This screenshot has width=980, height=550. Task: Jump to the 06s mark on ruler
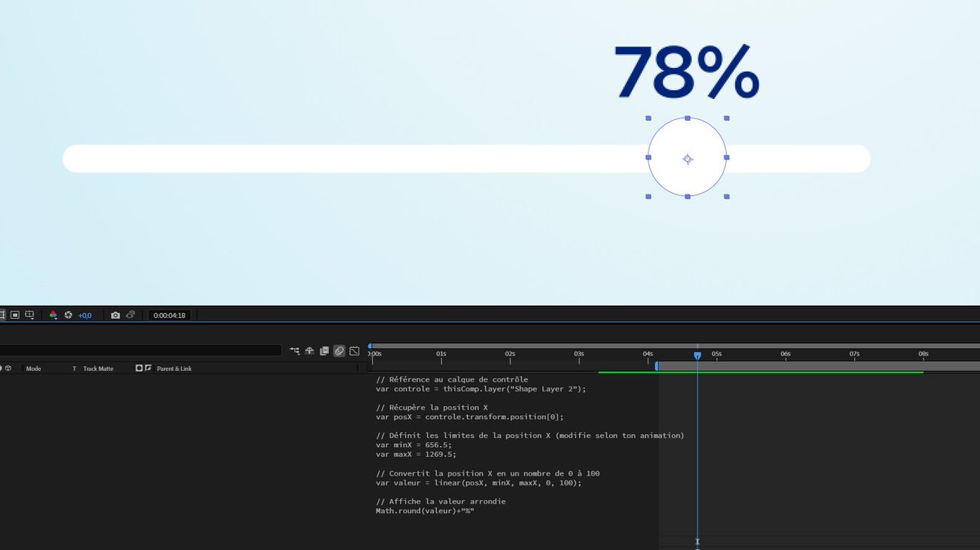[x=786, y=355]
